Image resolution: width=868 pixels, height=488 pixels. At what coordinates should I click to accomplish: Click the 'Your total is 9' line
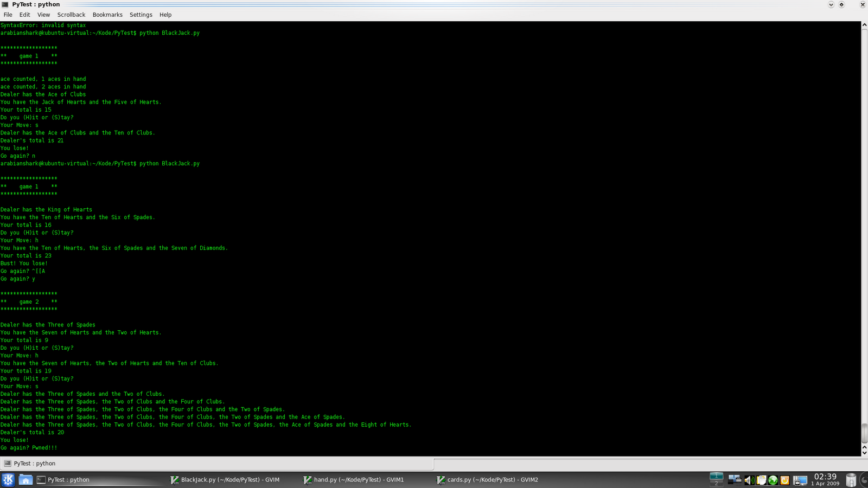pos(24,340)
